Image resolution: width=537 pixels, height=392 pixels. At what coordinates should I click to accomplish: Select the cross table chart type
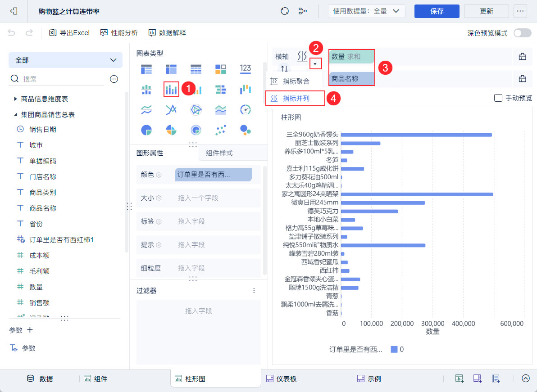click(x=171, y=69)
